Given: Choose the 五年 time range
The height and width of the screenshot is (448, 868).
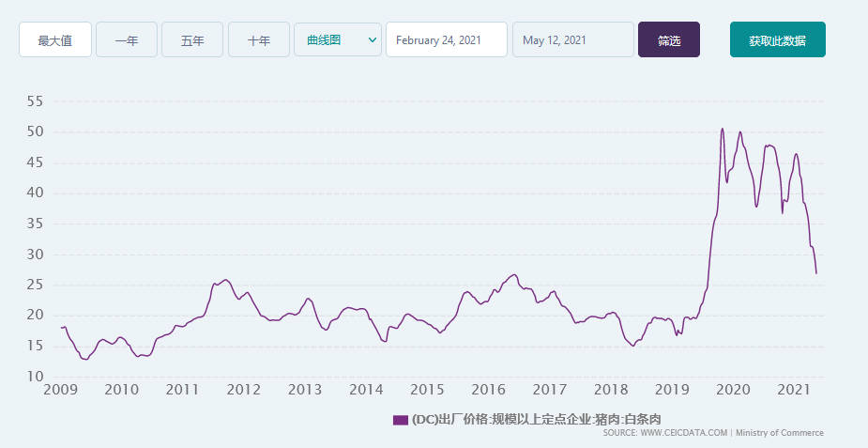Looking at the screenshot, I should pos(192,40).
